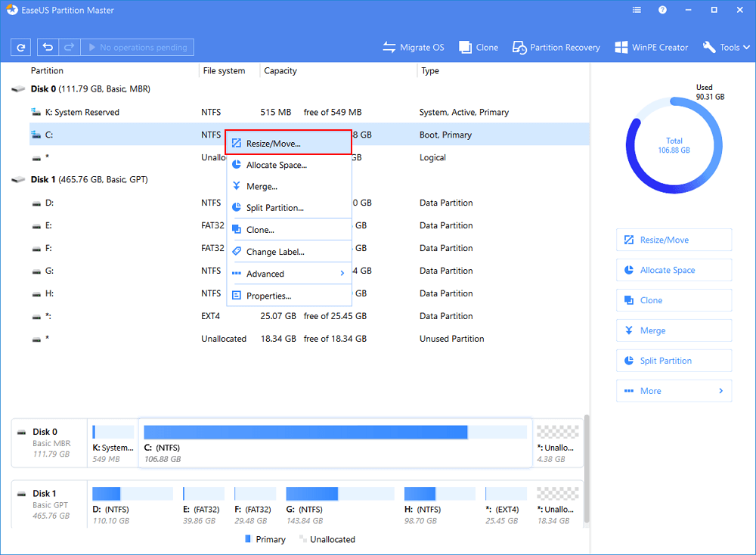Click the redo arrow icon
The image size is (756, 555).
[70, 47]
